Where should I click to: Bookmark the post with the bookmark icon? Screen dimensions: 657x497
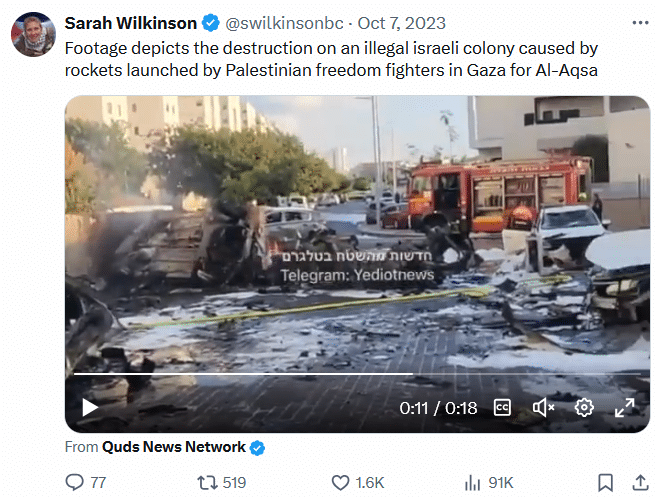point(605,482)
